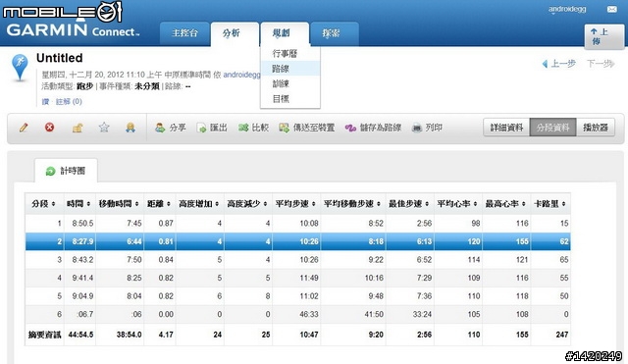Select lap 4 time 9:41.4
Viewport: 628px width, 364px height.
pyautogui.click(x=82, y=278)
